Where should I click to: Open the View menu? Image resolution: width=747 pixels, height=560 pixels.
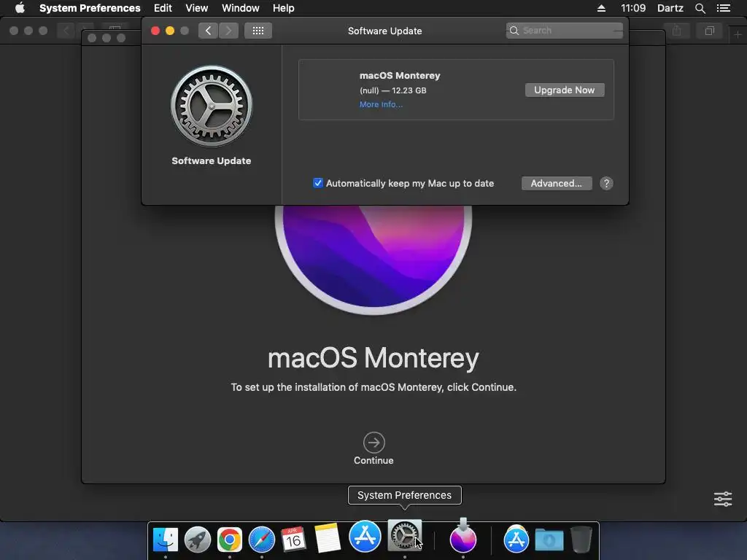(x=197, y=8)
